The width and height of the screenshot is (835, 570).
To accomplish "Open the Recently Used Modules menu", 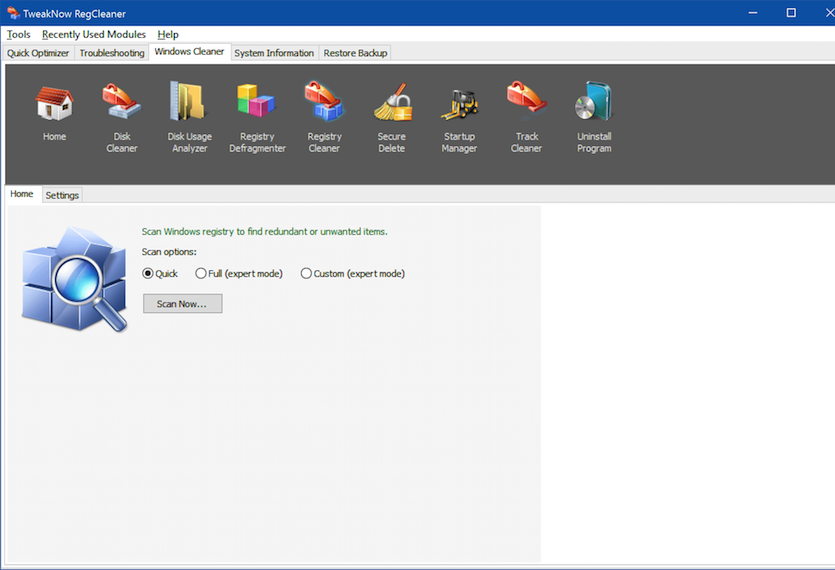I will tap(94, 35).
